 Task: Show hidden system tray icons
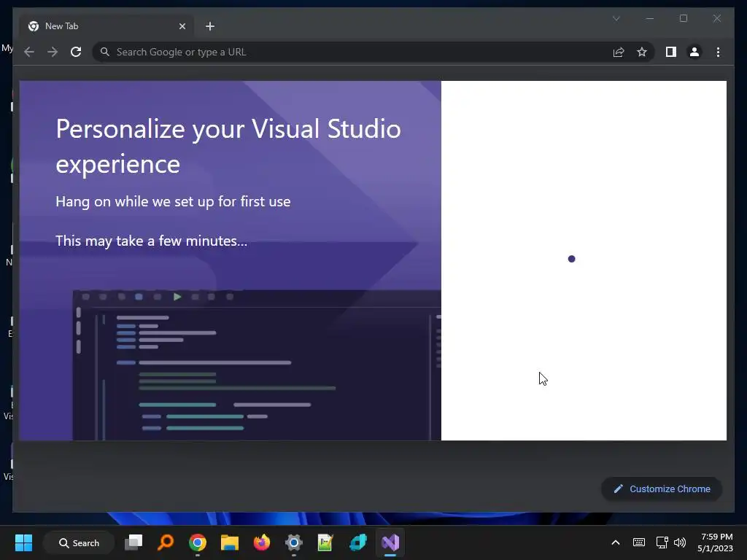[x=616, y=542]
